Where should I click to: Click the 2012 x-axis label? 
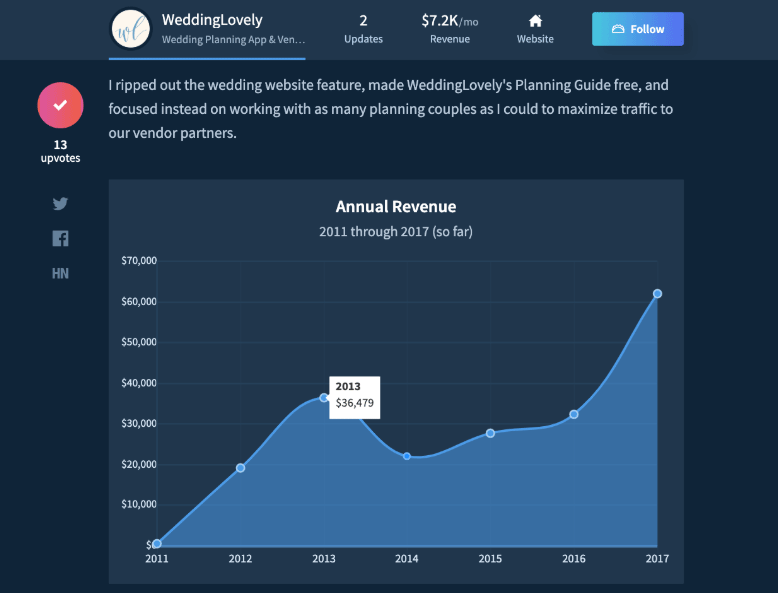pos(240,559)
